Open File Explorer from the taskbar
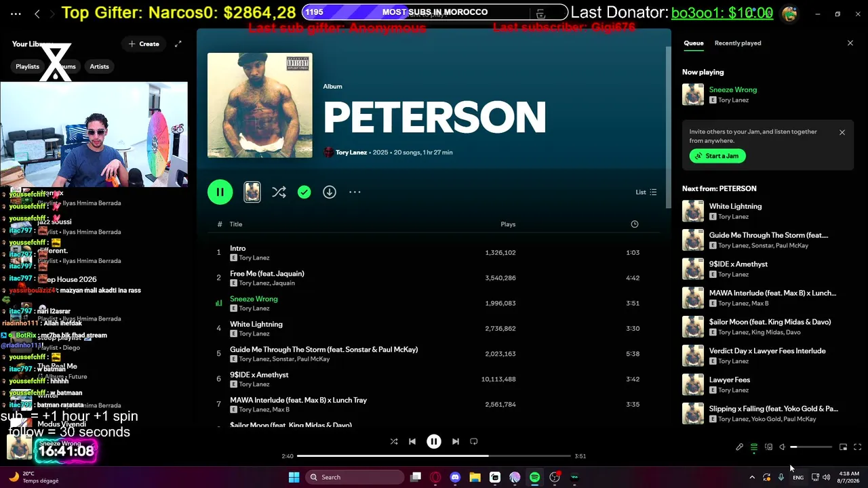 [x=475, y=477]
